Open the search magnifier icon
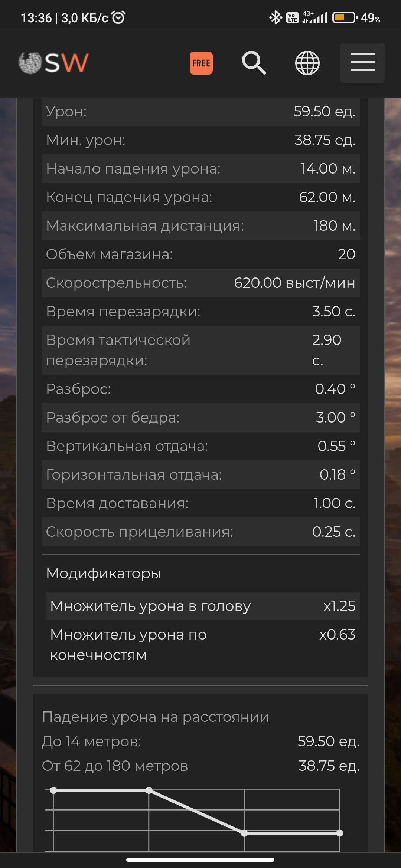401x868 pixels. [254, 63]
